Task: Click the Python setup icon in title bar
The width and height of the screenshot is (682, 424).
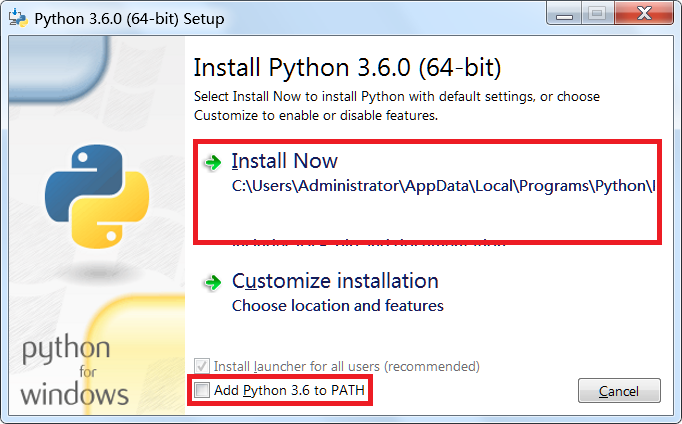Action: (x=18, y=18)
